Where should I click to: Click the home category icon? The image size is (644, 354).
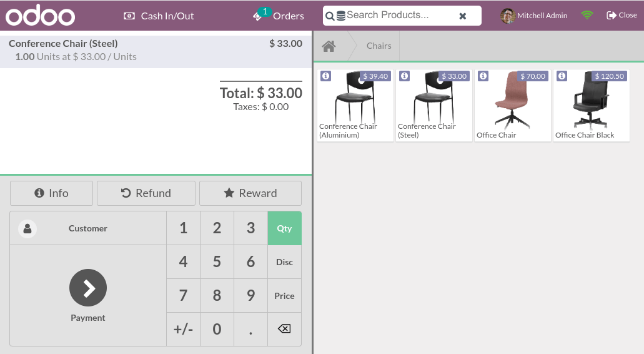click(x=329, y=46)
